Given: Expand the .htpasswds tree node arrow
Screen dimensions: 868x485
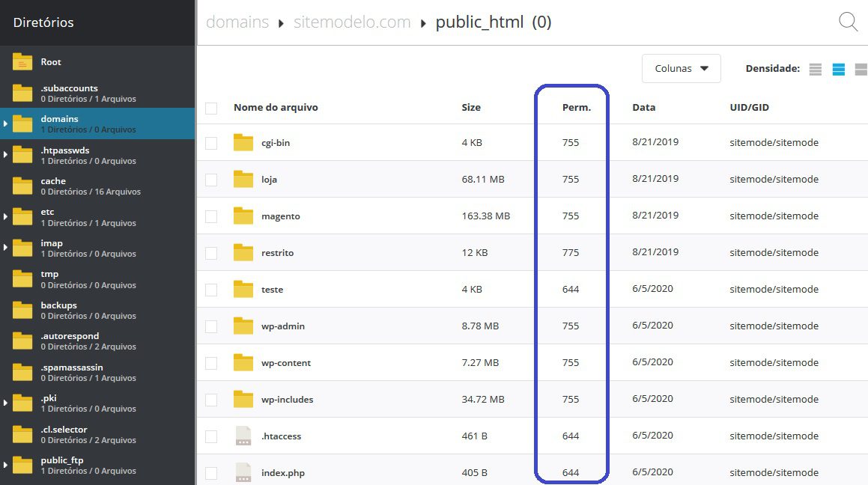Looking at the screenshot, I should 5,154.
